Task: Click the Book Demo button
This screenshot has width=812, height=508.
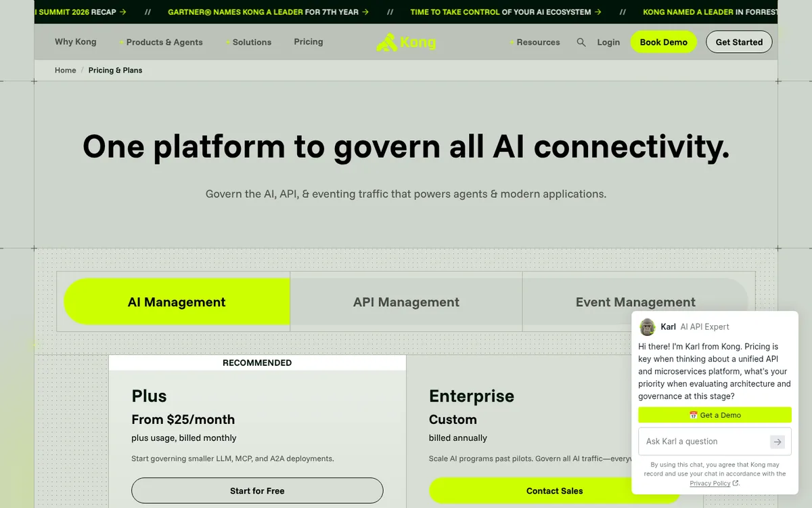Action: coord(664,42)
